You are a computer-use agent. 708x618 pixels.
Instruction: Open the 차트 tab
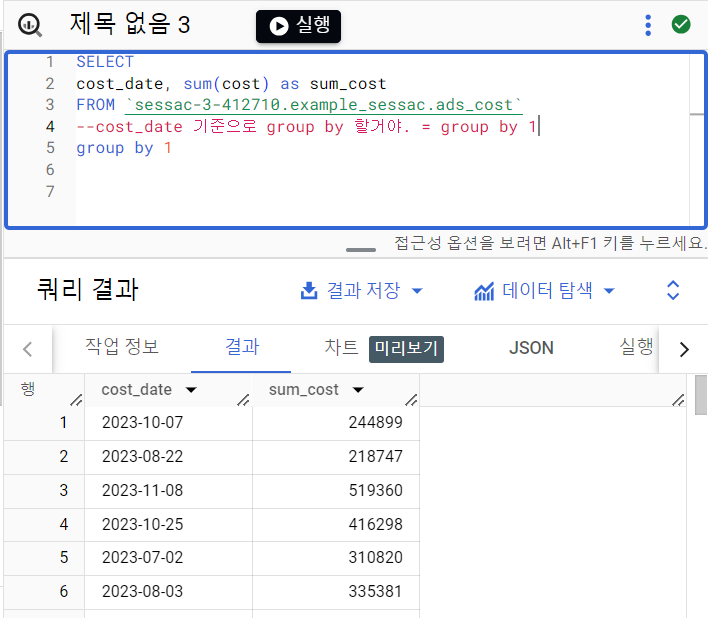pos(341,347)
